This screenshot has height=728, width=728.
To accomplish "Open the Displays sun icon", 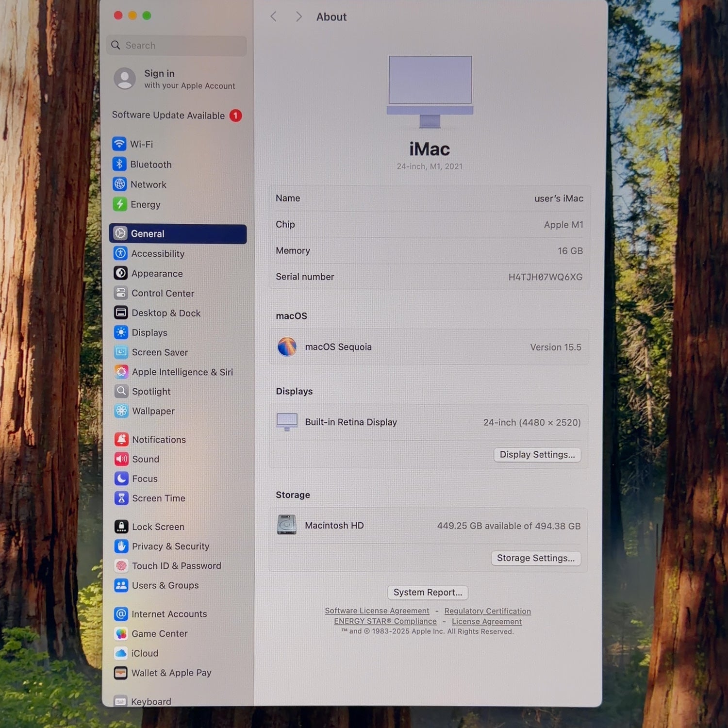I will click(x=121, y=332).
